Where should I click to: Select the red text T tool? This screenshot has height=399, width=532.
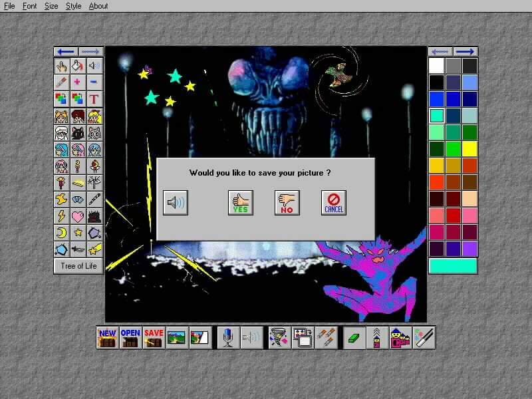click(94, 99)
